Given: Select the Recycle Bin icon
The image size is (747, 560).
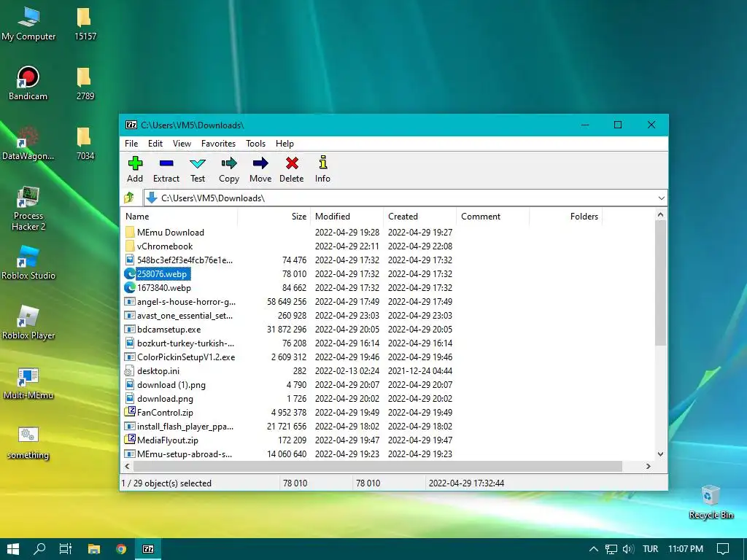Looking at the screenshot, I should (711, 502).
